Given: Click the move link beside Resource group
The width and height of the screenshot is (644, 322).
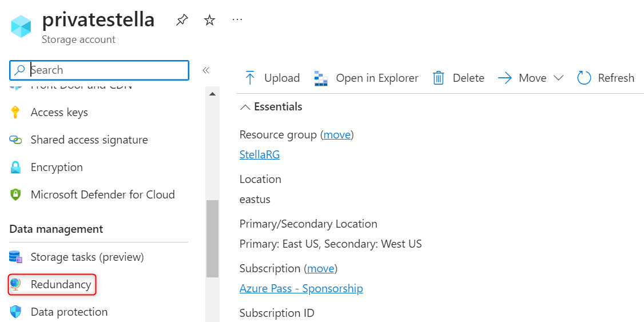Looking at the screenshot, I should tap(337, 134).
